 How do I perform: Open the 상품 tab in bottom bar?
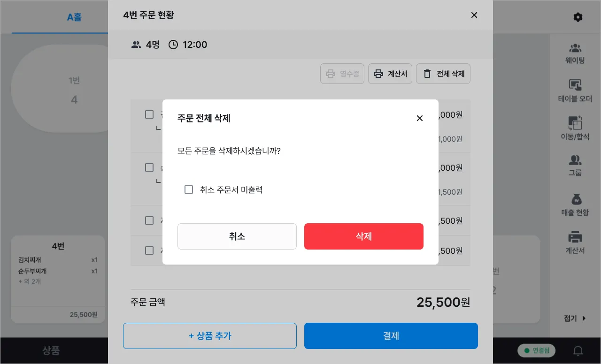(51, 350)
